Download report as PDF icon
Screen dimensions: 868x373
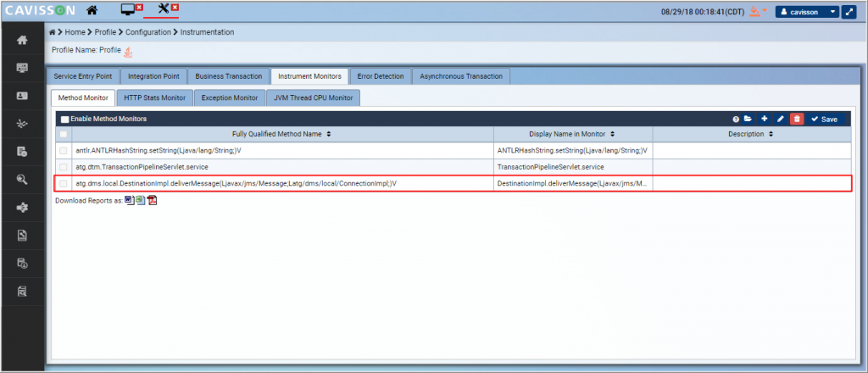[153, 200]
